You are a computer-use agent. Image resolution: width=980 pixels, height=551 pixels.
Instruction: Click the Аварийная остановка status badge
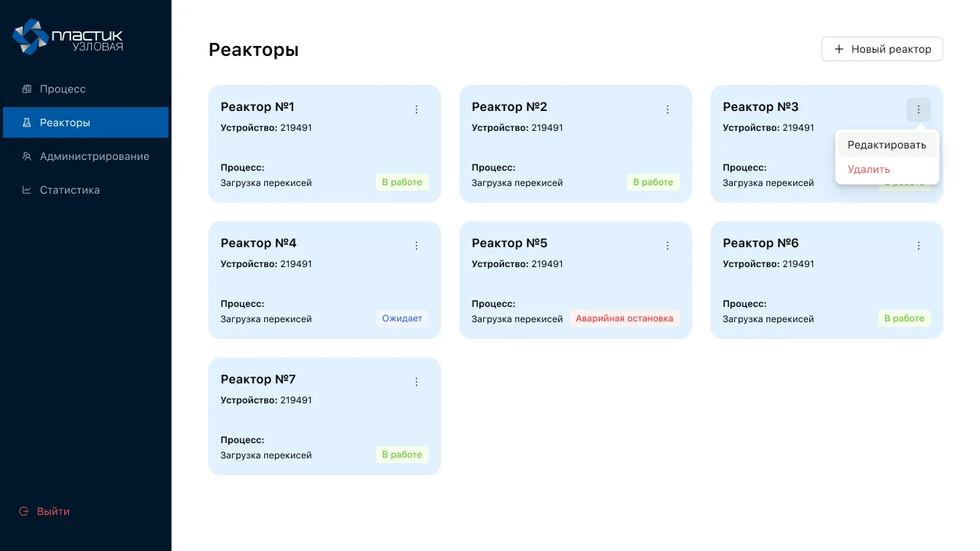[625, 318]
